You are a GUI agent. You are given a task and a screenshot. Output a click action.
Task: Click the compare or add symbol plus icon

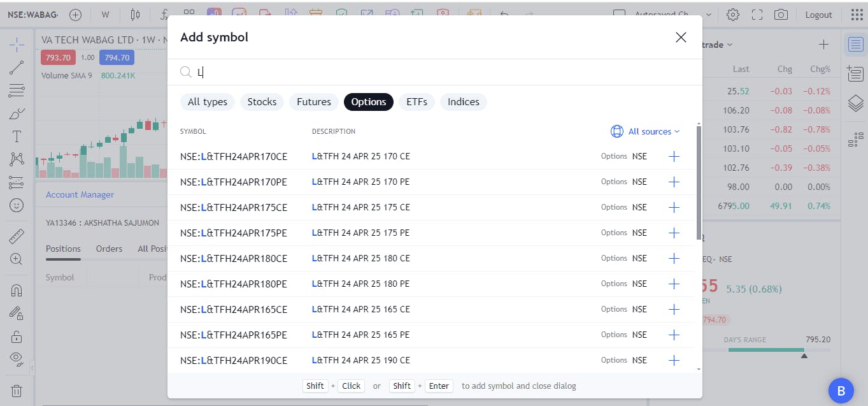[x=75, y=14]
